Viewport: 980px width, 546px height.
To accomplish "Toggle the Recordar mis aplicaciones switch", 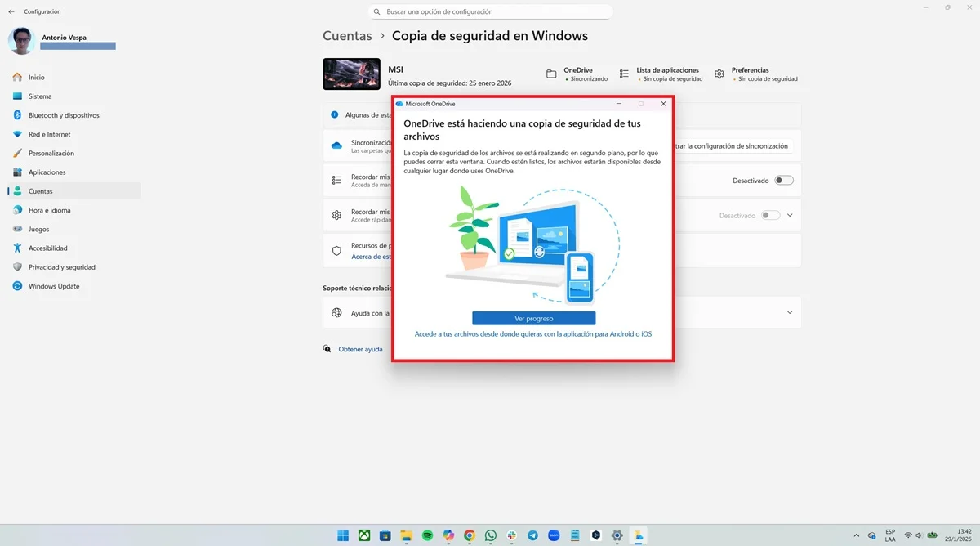I will pyautogui.click(x=784, y=180).
